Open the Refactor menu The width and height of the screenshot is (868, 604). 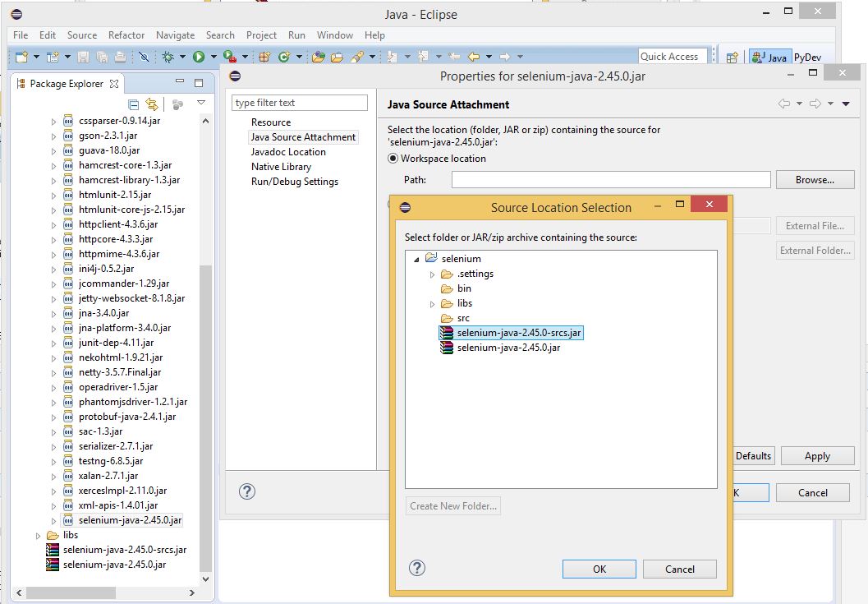(x=126, y=35)
